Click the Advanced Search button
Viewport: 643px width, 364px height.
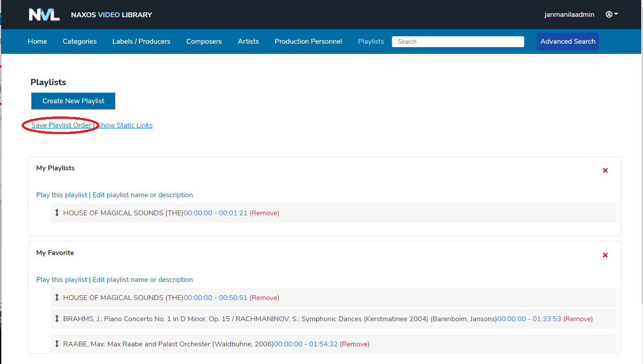tap(568, 41)
